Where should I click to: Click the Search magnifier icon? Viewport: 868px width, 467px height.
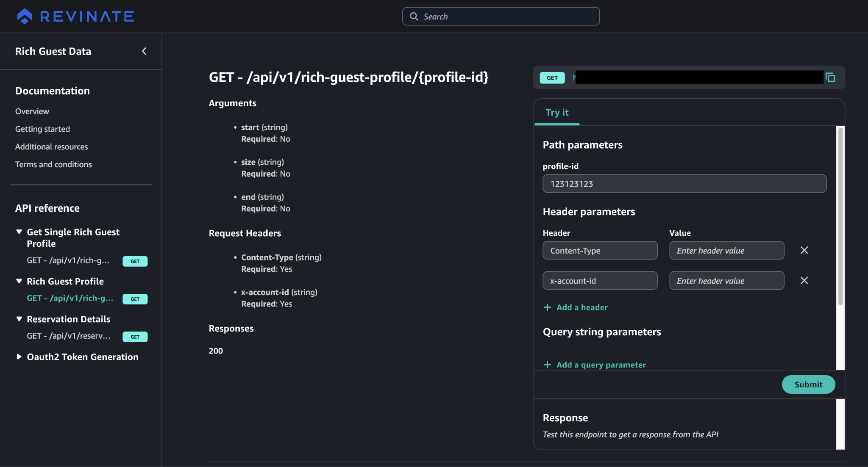[x=414, y=17]
